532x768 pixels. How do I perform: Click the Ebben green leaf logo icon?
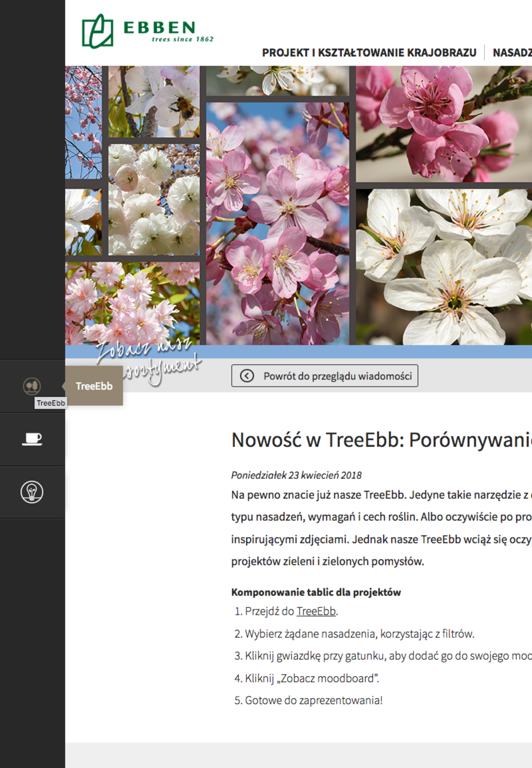pyautogui.click(x=97, y=31)
